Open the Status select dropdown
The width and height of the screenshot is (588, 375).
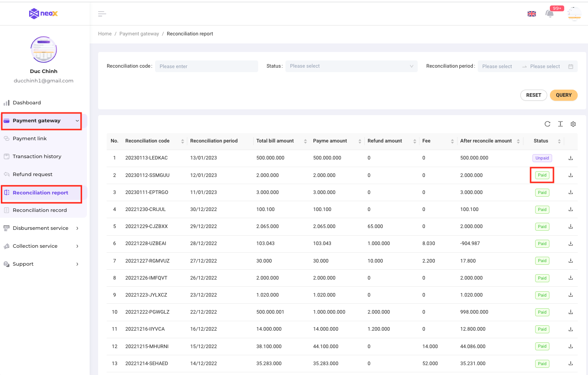click(x=351, y=66)
